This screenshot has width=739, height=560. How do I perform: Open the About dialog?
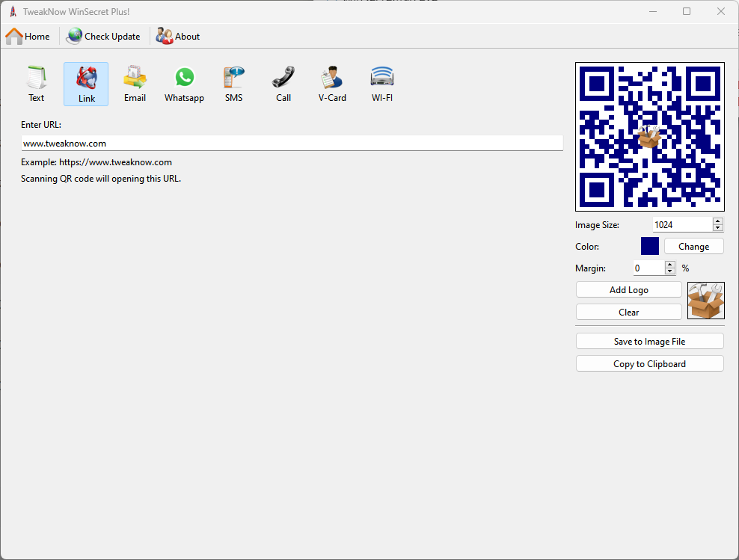point(178,37)
